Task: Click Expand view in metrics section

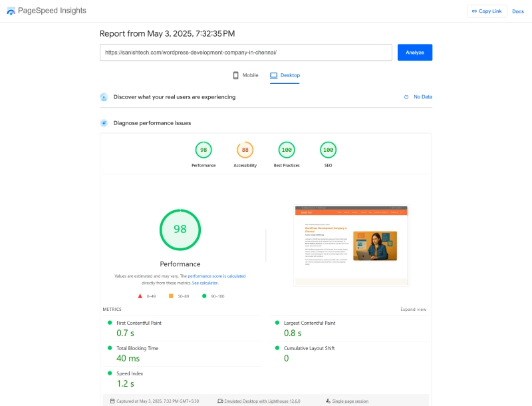Action: (413, 309)
